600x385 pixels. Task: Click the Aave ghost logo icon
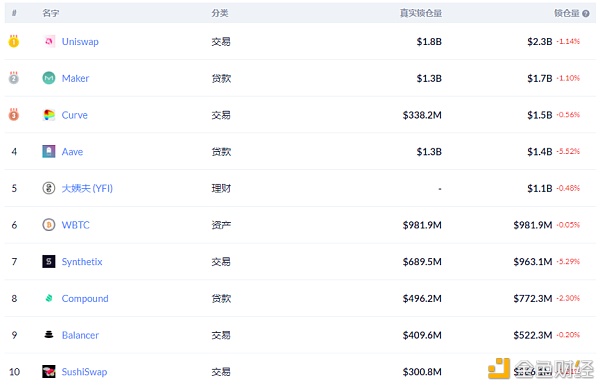coord(49,152)
